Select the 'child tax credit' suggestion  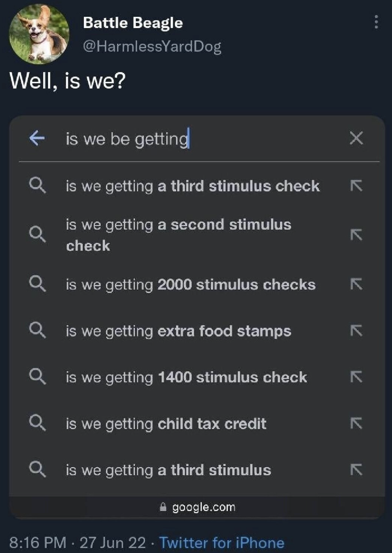point(166,423)
